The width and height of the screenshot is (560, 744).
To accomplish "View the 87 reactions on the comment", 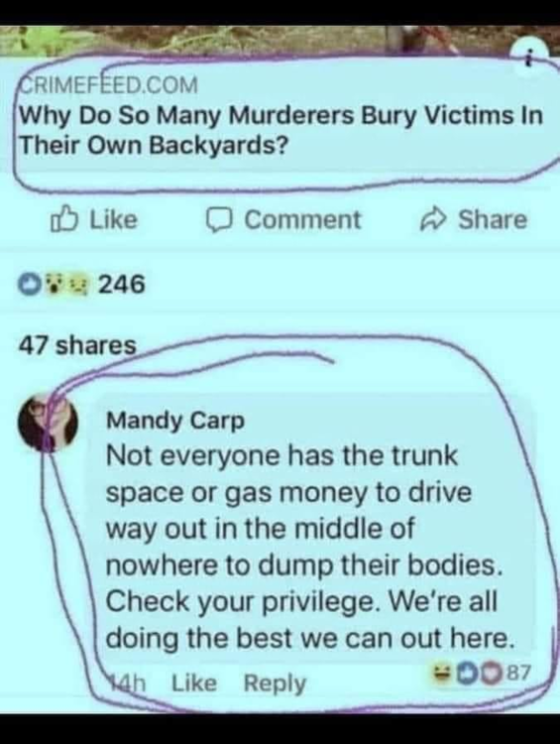I will (x=520, y=672).
